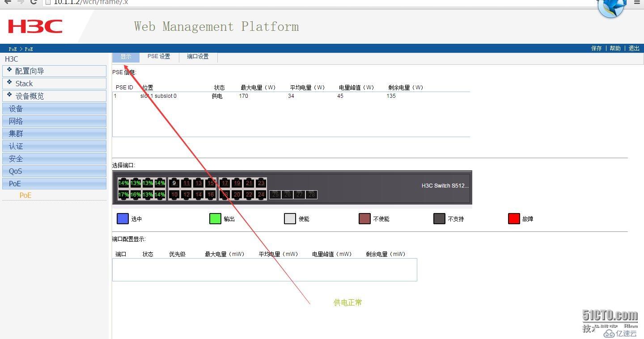Click the green 输出 legend swatch
This screenshot has width=644, height=339.
(215, 218)
